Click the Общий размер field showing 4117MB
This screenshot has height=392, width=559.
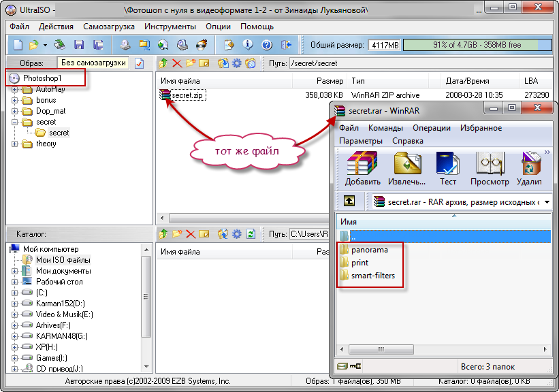(x=384, y=46)
